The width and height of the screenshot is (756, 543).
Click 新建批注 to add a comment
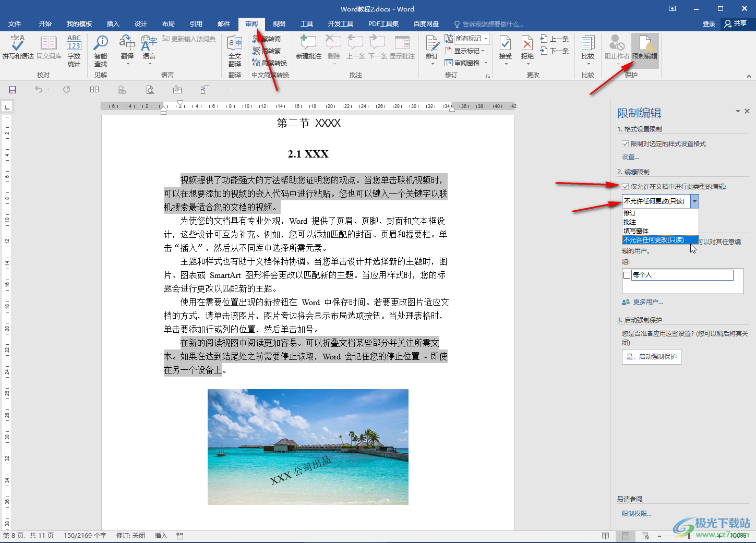point(308,47)
